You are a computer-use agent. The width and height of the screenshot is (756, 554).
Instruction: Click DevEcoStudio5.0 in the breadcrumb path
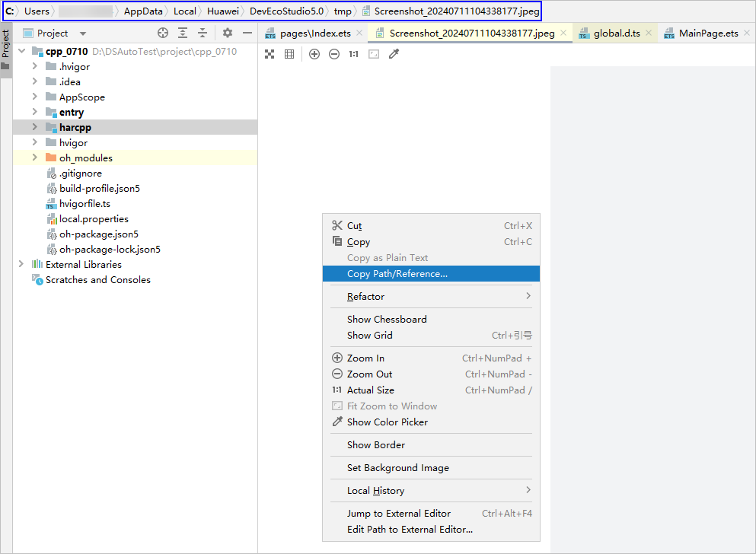pyautogui.click(x=286, y=11)
